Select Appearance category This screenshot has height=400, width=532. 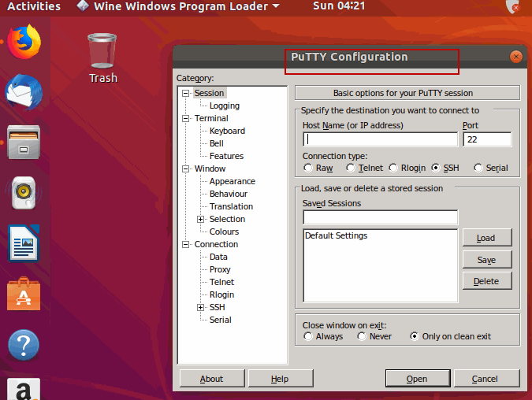coord(232,181)
